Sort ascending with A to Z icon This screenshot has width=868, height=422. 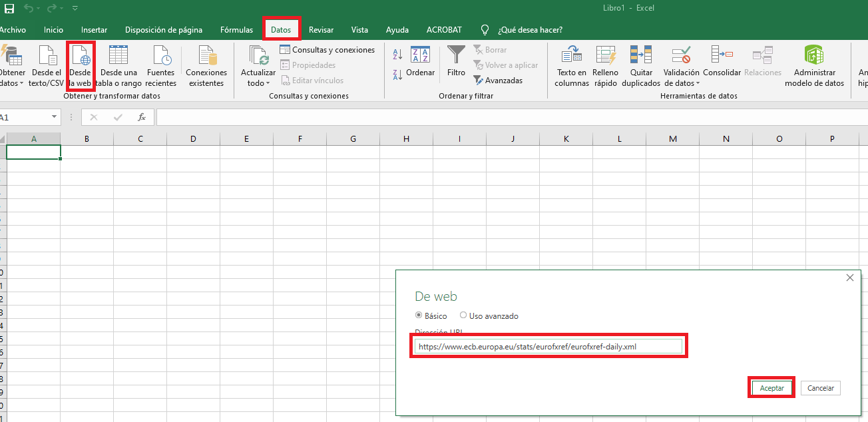click(397, 55)
